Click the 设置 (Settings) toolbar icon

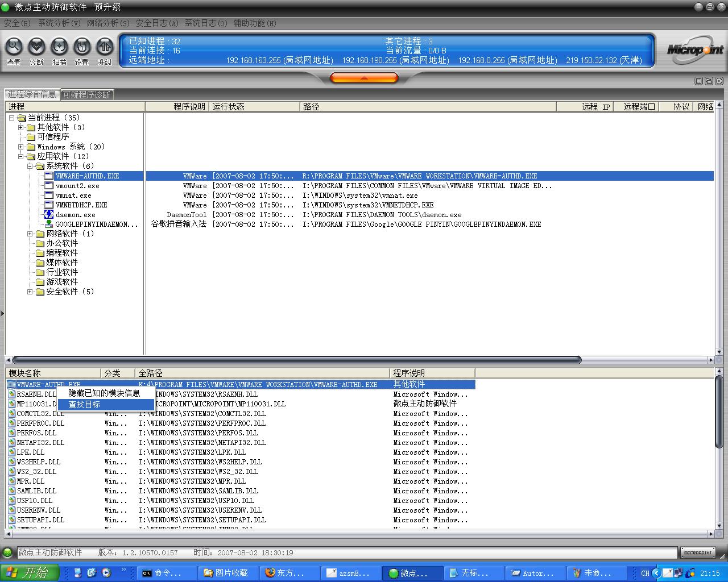(82, 46)
